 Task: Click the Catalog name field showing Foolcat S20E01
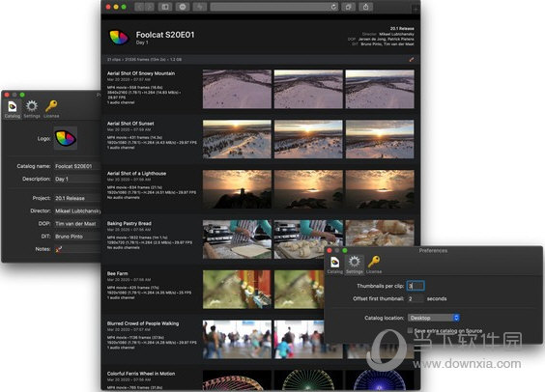pyautogui.click(x=77, y=166)
